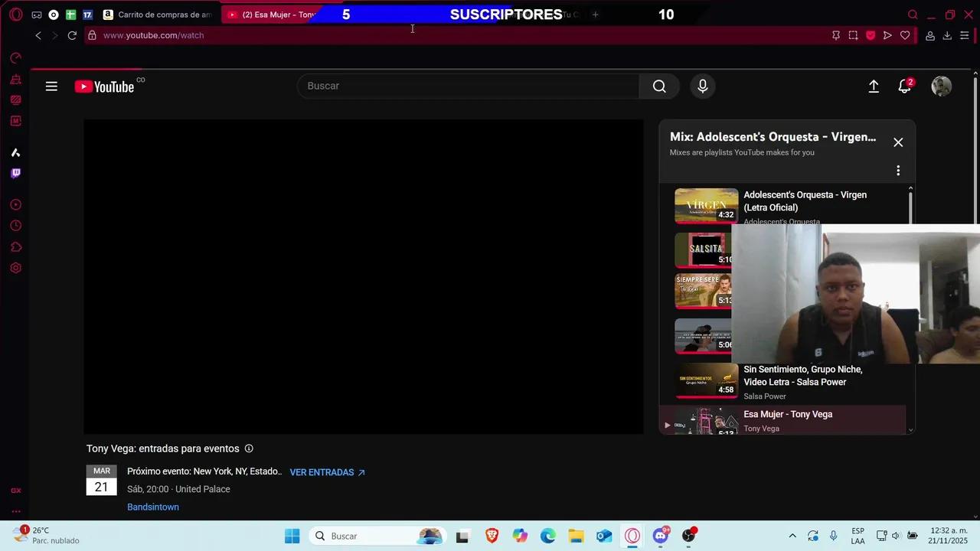Open the pinned green plus tab
This screenshot has width=980, height=551.
coord(70,15)
